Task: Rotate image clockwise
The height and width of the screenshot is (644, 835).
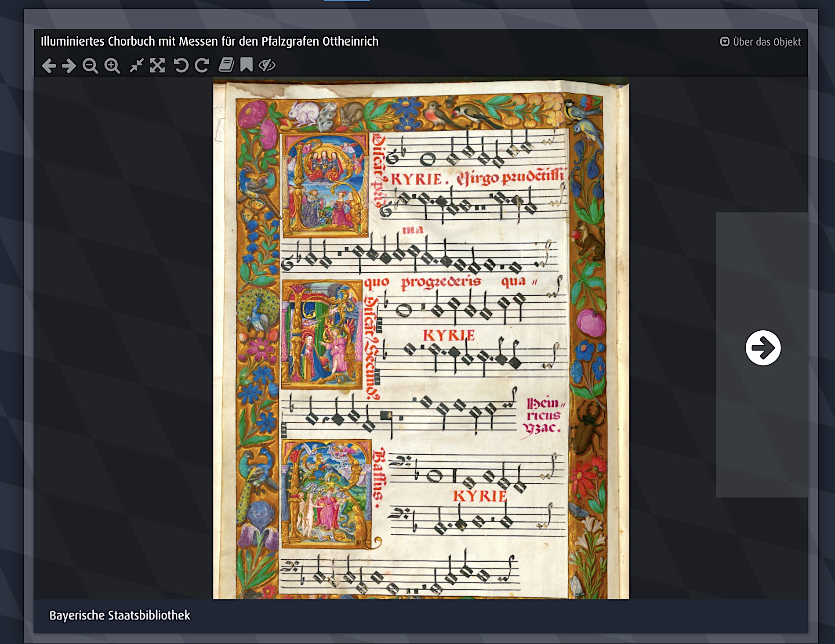Action: [x=202, y=65]
